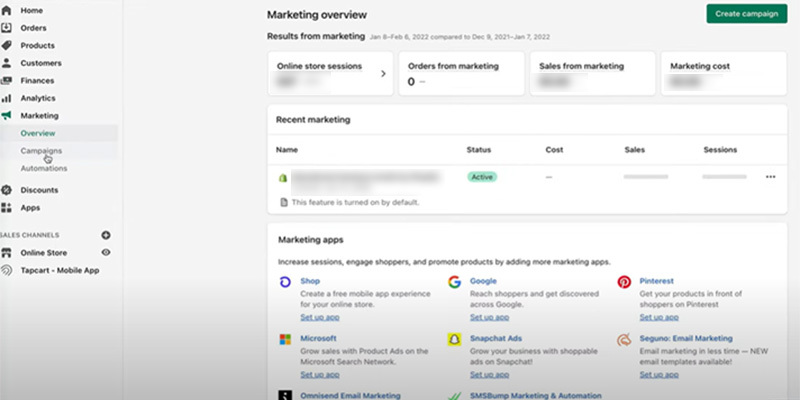Add a sales channel with plus icon
The height and width of the screenshot is (400, 800).
coord(106,234)
